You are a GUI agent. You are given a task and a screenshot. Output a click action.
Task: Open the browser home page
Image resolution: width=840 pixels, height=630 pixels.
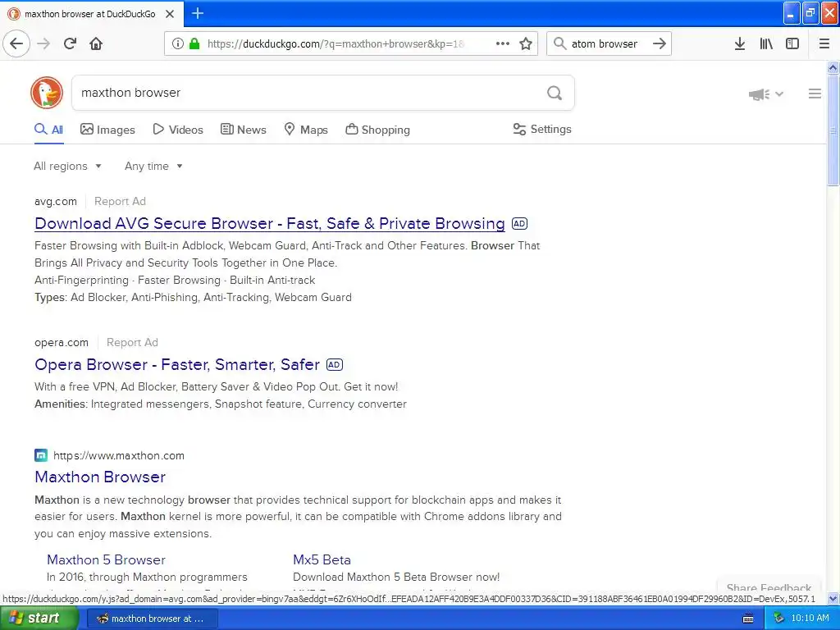(x=96, y=43)
